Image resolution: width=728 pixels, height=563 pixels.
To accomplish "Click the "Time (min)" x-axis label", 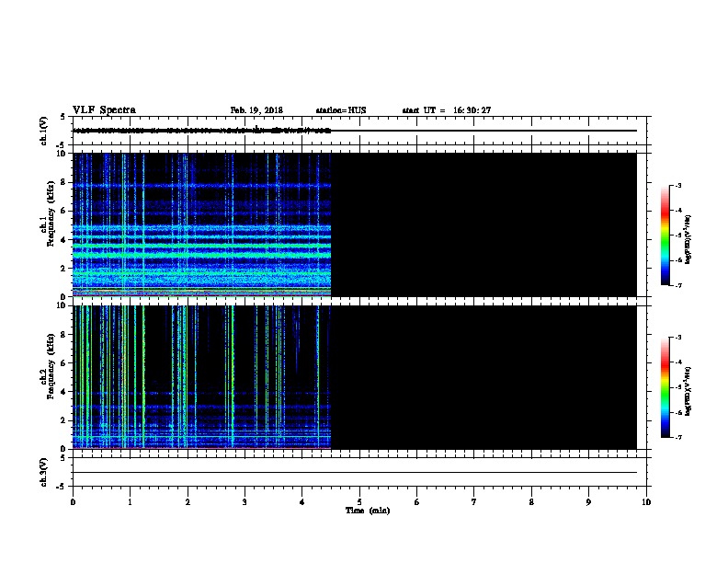I will point(368,511).
